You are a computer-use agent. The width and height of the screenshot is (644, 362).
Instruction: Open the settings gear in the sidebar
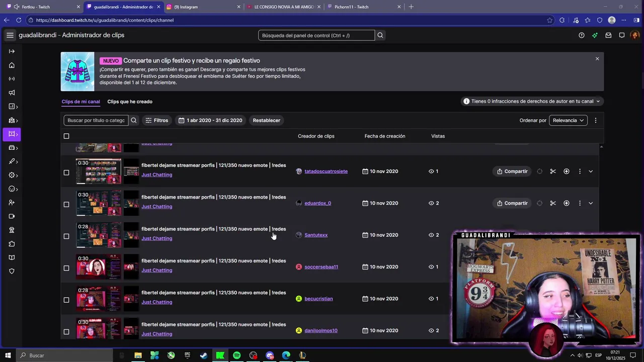coord(13,175)
